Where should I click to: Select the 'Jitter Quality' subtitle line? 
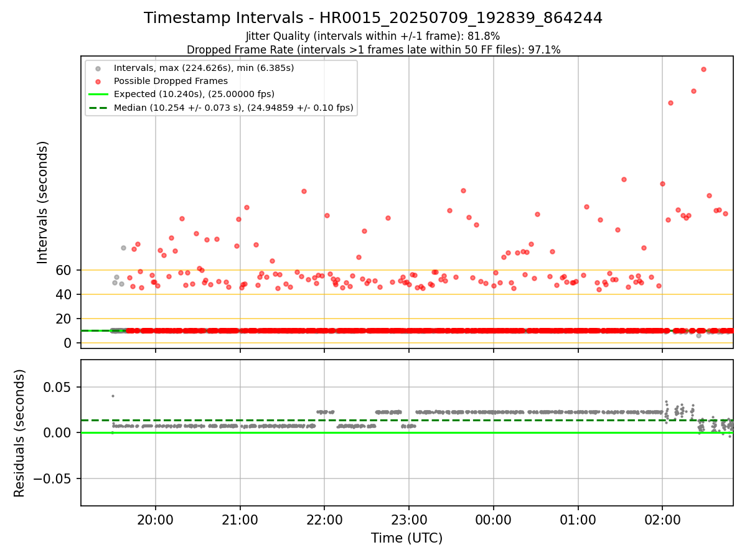(373, 36)
